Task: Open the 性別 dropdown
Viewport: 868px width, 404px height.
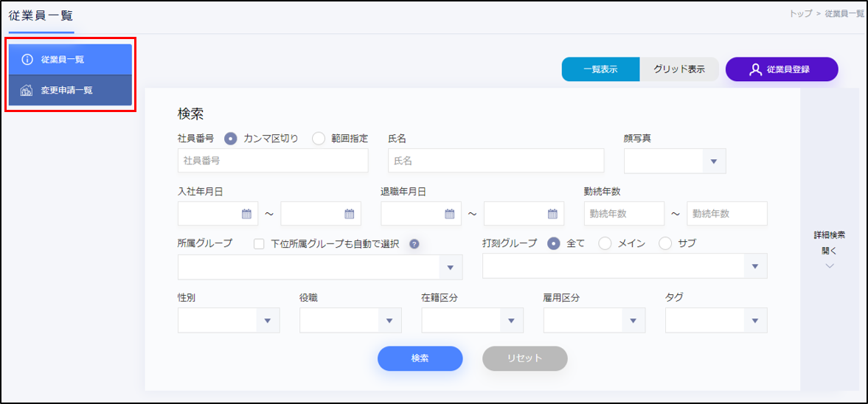Action: tap(229, 321)
